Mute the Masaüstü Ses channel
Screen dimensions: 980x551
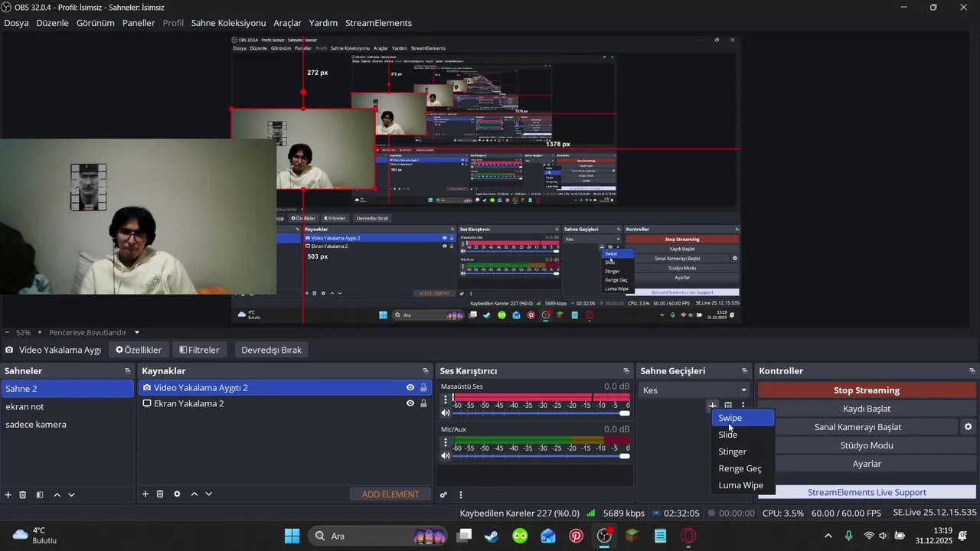click(x=446, y=413)
